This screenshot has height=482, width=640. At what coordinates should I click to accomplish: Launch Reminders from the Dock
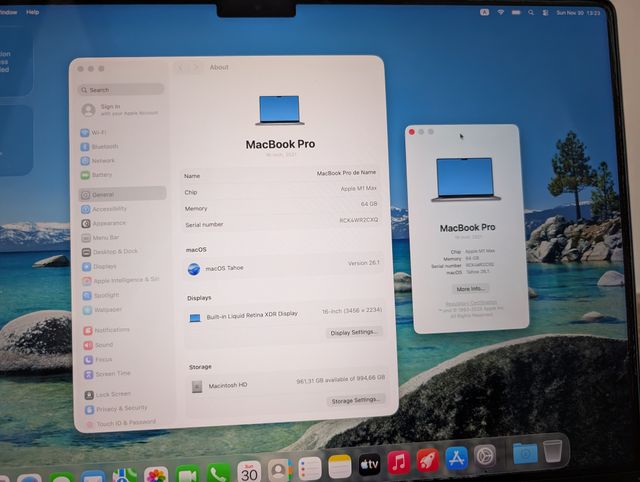click(x=310, y=468)
